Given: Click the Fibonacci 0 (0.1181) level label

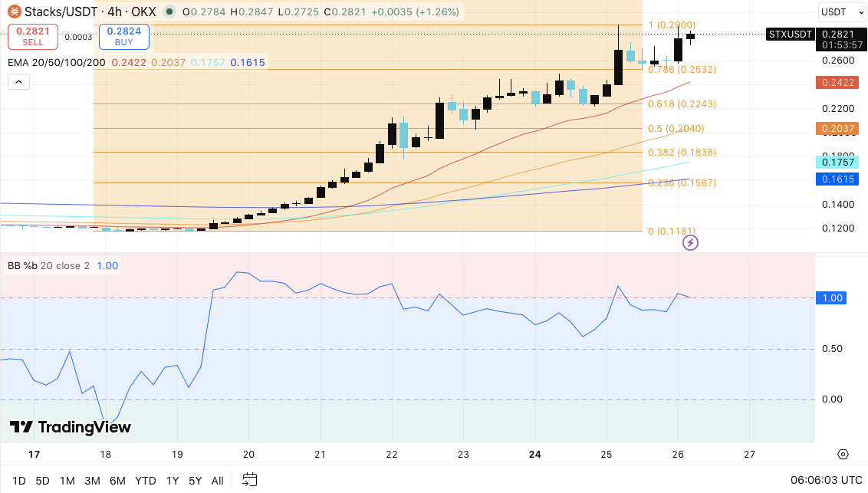Looking at the screenshot, I should (672, 231).
